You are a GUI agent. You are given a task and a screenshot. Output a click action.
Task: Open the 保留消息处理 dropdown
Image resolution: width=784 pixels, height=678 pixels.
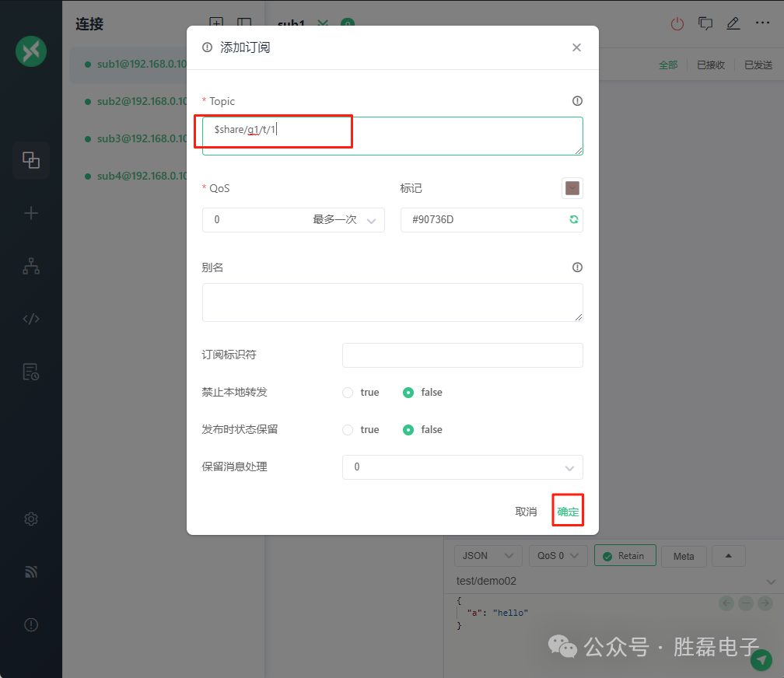(462, 467)
